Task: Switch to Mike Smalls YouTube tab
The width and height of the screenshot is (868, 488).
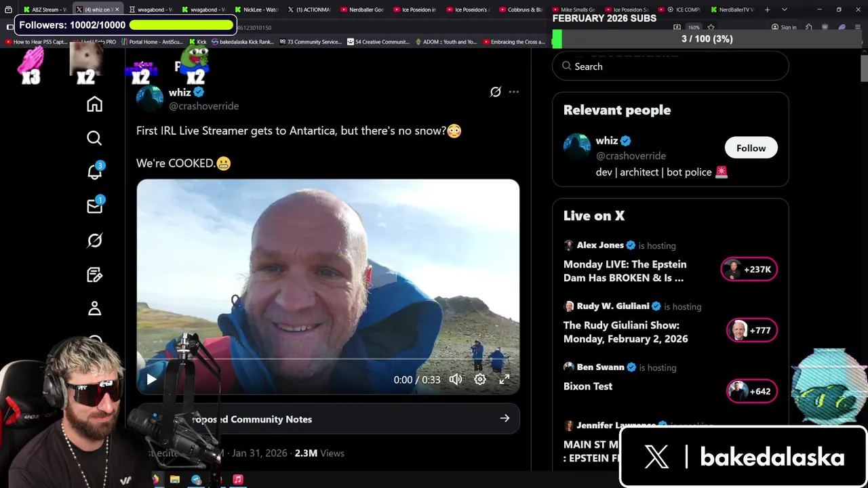Action: pos(574,9)
